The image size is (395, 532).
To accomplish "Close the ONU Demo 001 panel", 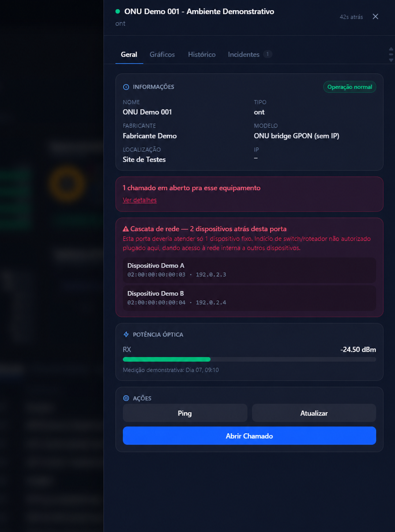I will (x=375, y=16).
